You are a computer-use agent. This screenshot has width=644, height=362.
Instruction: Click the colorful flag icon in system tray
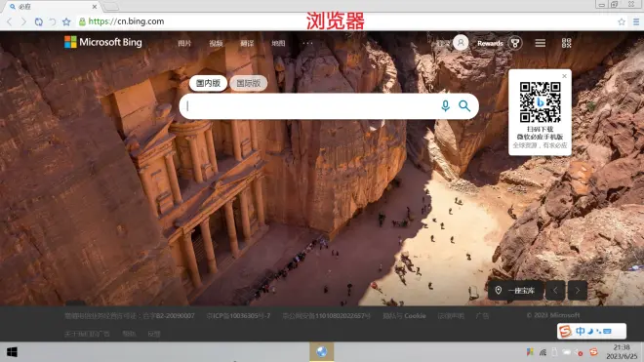click(x=530, y=352)
